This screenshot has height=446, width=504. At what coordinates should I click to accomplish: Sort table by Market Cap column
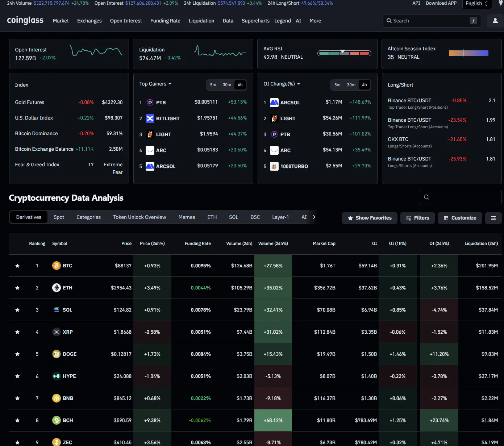[x=324, y=243]
